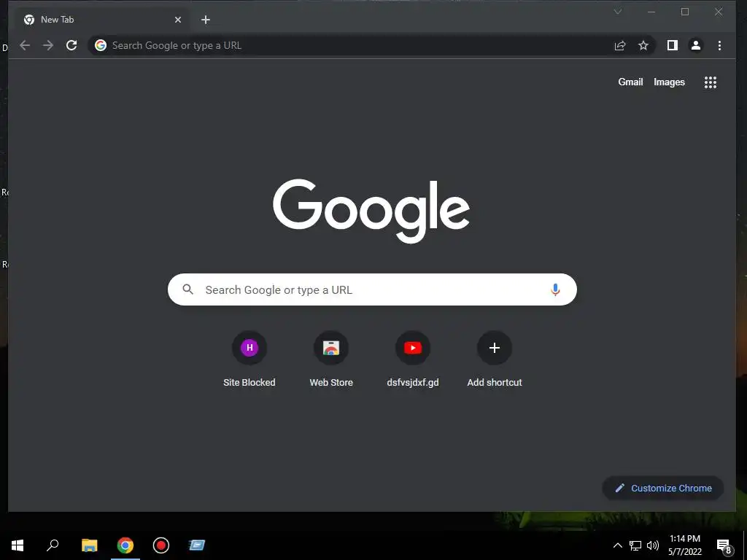Open the clock showing 1:14 PM

(685, 545)
